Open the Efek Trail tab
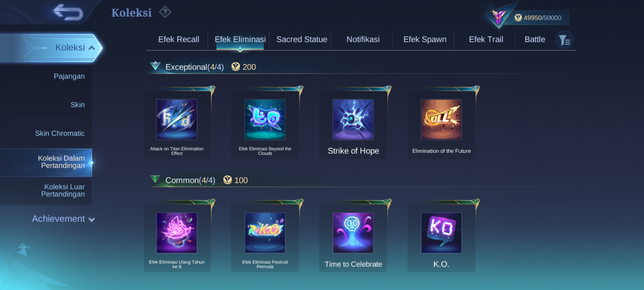Viewport: 644px width, 290px height. [486, 39]
